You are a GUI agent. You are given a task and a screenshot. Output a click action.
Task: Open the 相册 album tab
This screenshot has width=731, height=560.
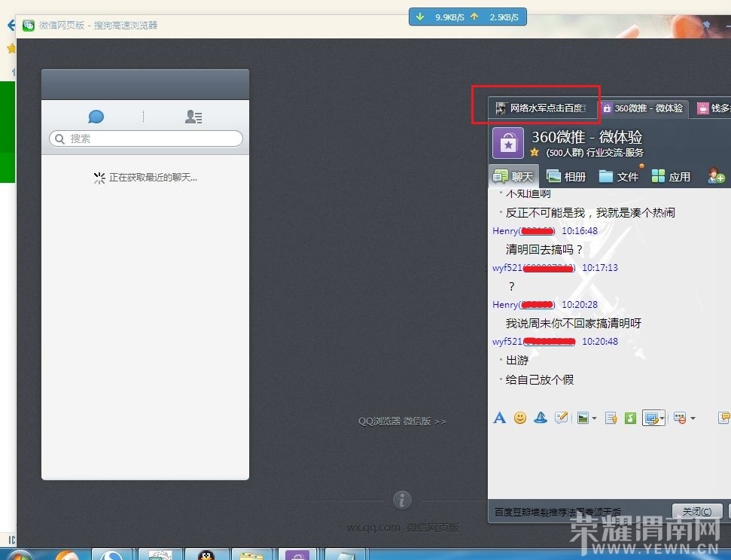pos(565,177)
